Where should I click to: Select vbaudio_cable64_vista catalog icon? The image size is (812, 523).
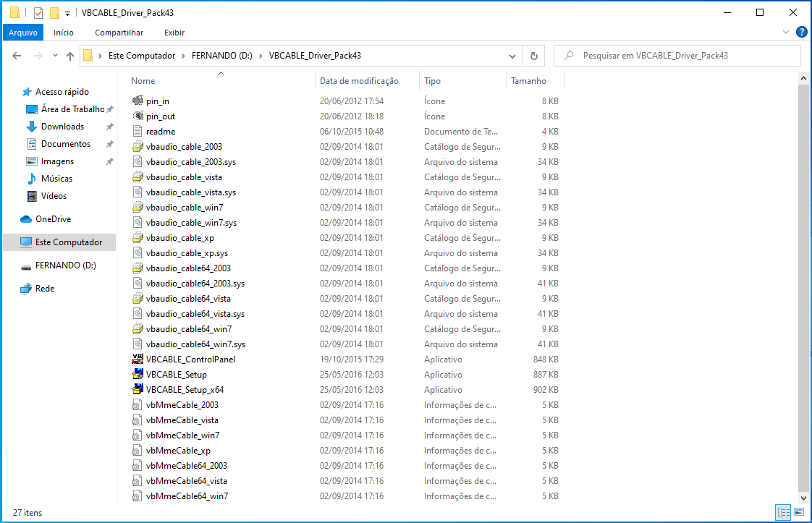click(x=138, y=298)
